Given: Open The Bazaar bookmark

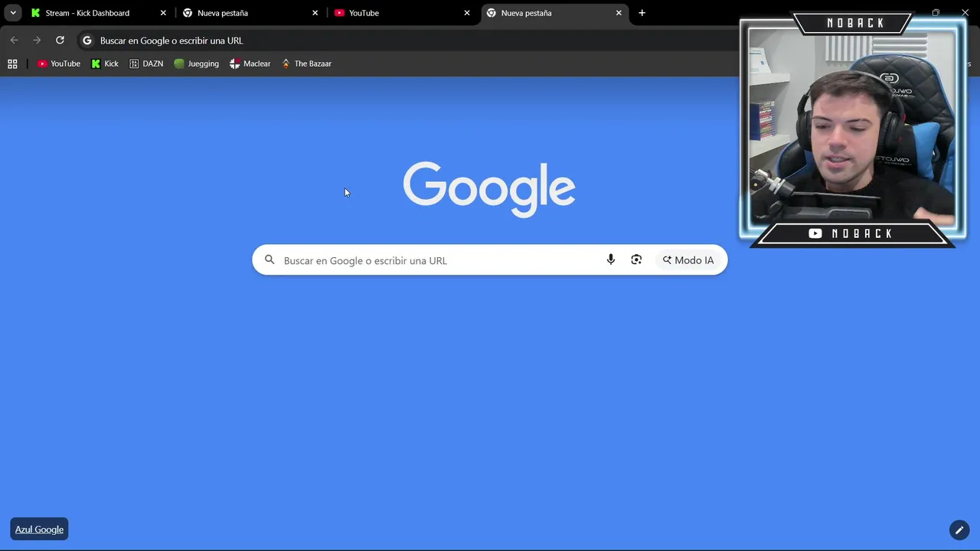Looking at the screenshot, I should [306, 64].
